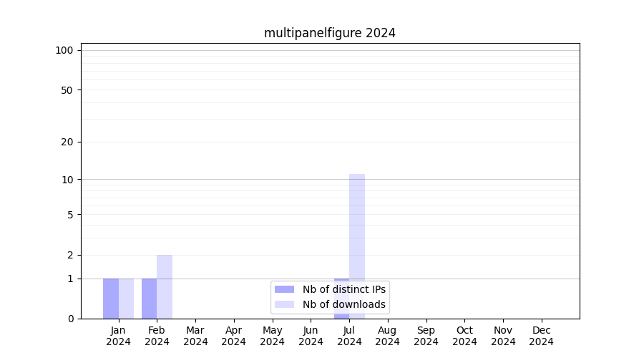644x358 pixels.
Task: Click the 'Oct 2024' x-axis label
Action: pos(464,336)
